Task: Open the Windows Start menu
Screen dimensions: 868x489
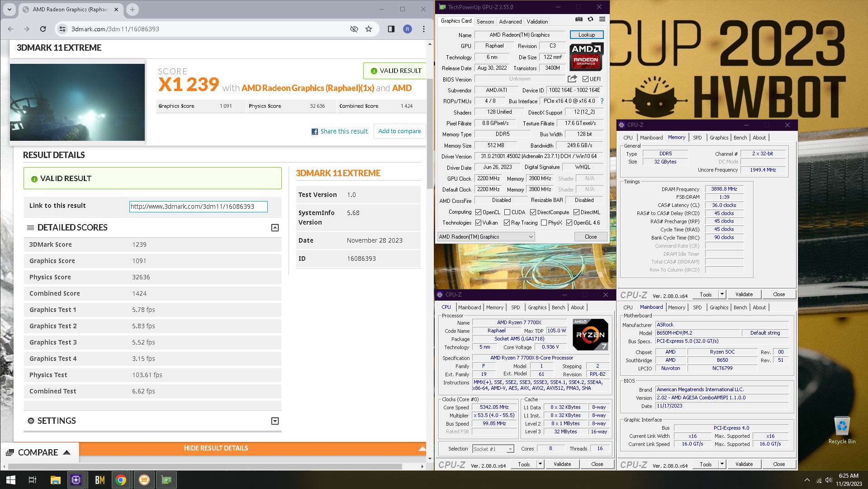Action: [x=11, y=480]
